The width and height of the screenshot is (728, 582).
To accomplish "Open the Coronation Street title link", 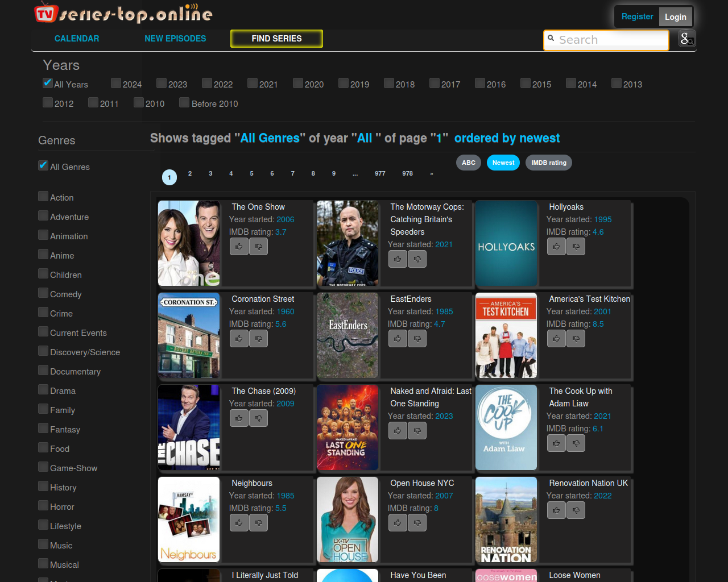I will [263, 299].
